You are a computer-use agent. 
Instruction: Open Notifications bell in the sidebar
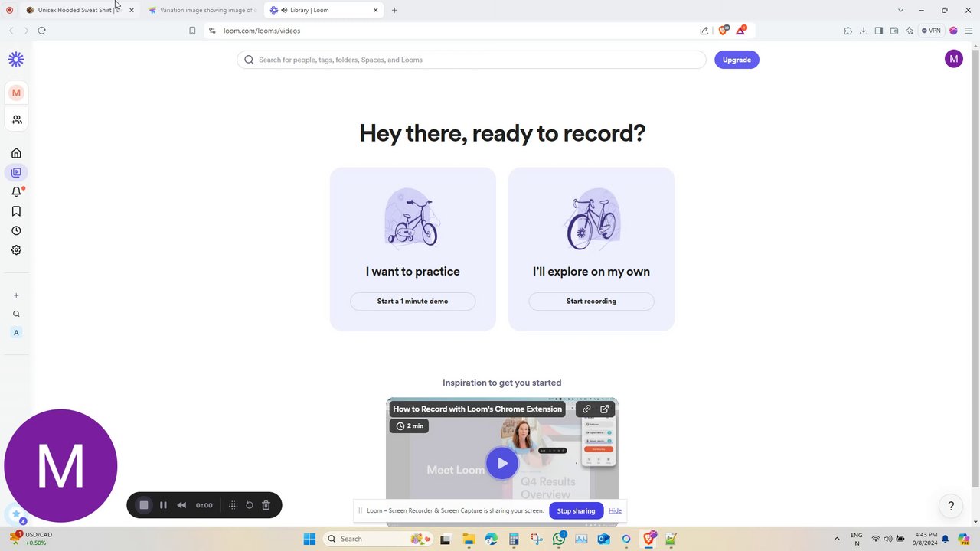[x=16, y=192]
